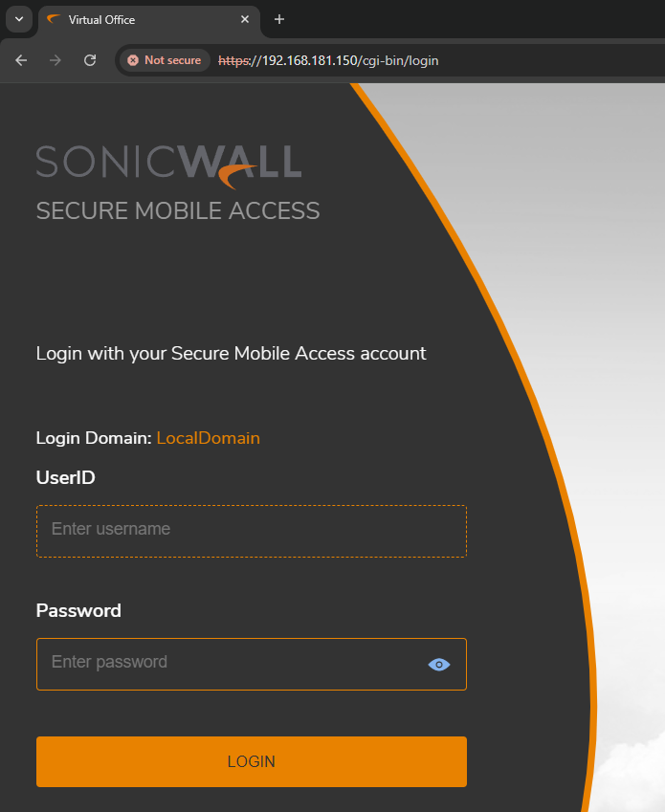This screenshot has height=812, width=665.
Task: Close the Virtual Office tab
Action: (x=245, y=19)
